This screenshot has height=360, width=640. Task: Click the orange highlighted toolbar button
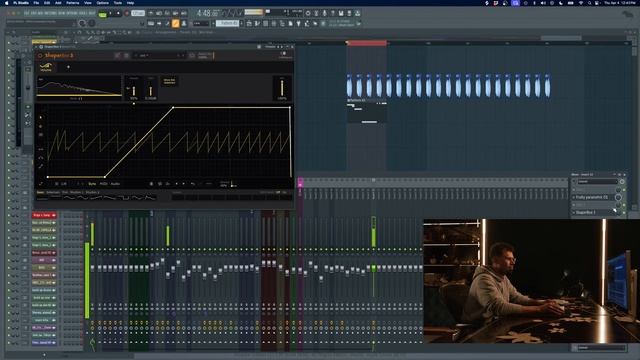(x=176, y=24)
